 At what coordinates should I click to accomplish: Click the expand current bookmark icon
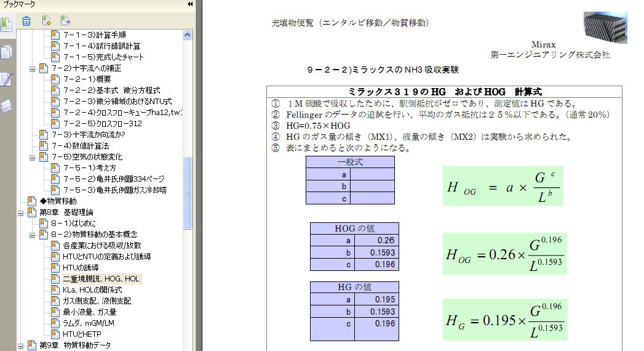[65, 20]
